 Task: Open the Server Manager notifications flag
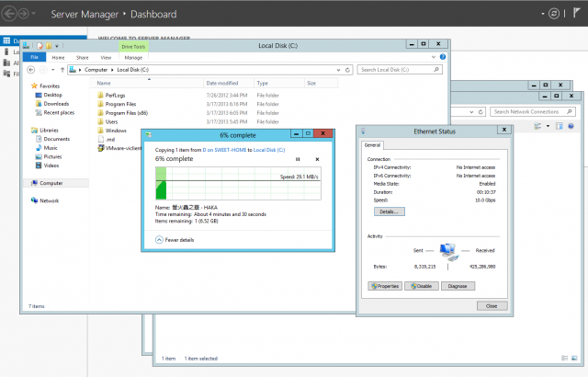577,13
